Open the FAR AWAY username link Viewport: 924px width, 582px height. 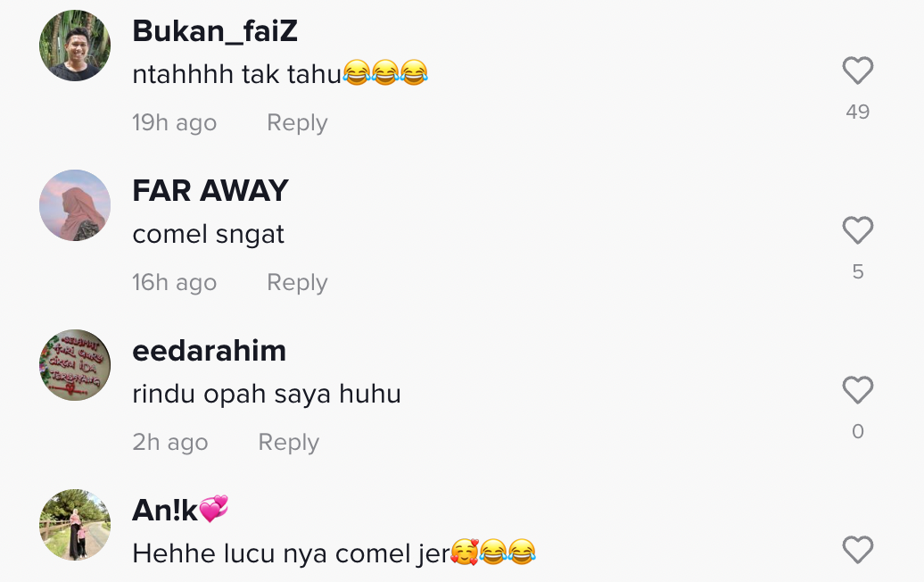tap(210, 190)
